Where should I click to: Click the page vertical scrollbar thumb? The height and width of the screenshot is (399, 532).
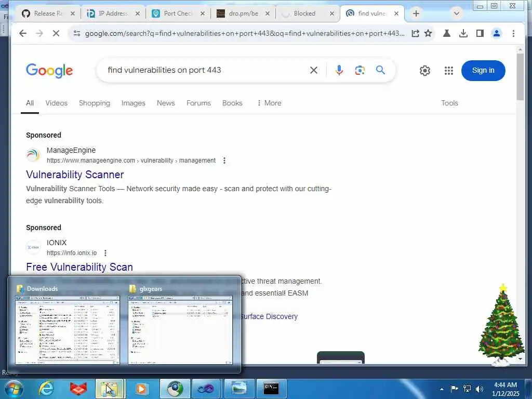pyautogui.click(x=520, y=77)
